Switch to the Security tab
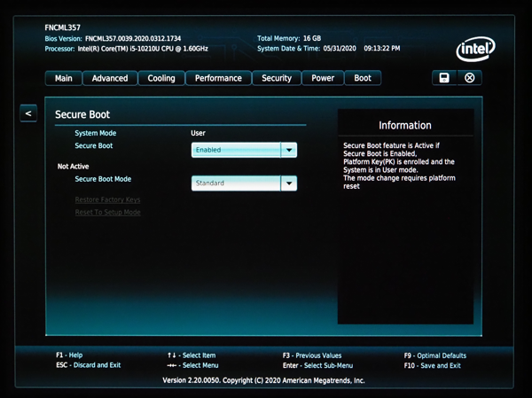The image size is (532, 398). [x=277, y=78]
